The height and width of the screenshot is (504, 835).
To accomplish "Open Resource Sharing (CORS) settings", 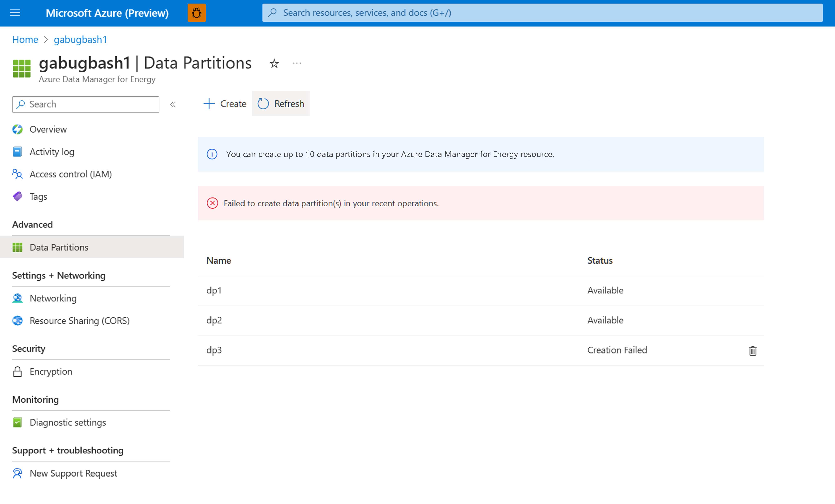I will (x=79, y=320).
